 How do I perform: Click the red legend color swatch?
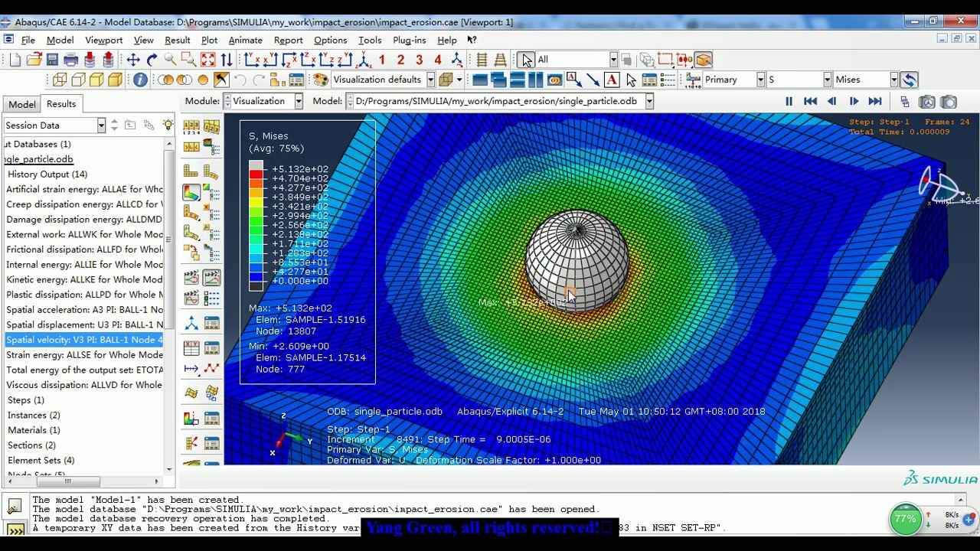[x=256, y=174]
